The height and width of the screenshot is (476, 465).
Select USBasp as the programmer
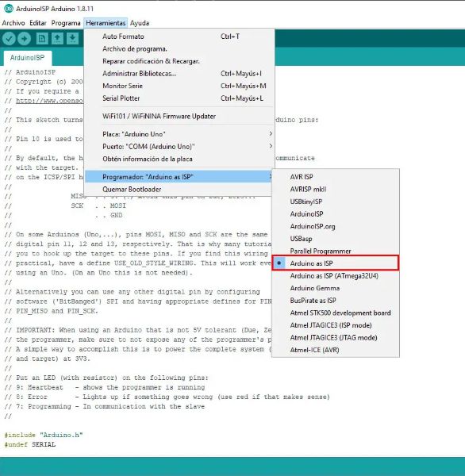336,239
